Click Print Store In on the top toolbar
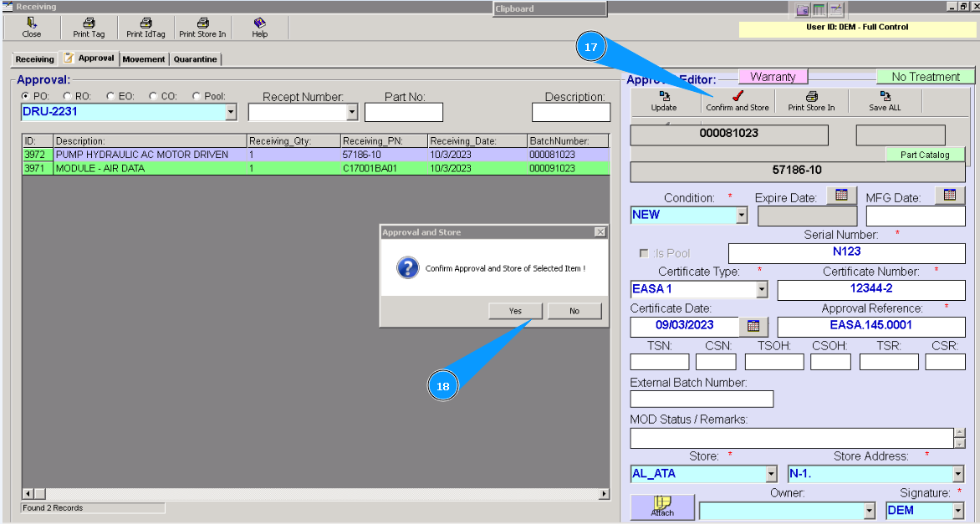Screen dimensions: 980x524 pyautogui.click(x=202, y=28)
